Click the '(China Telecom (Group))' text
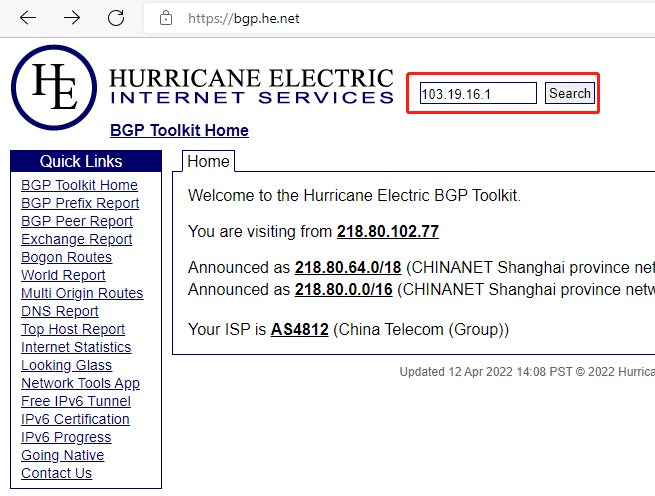Viewport: 655px width, 496px height. pos(421,329)
